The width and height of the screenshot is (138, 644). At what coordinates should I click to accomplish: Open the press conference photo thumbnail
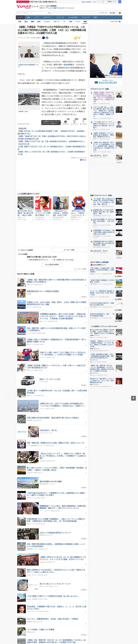(x=29, y=52)
